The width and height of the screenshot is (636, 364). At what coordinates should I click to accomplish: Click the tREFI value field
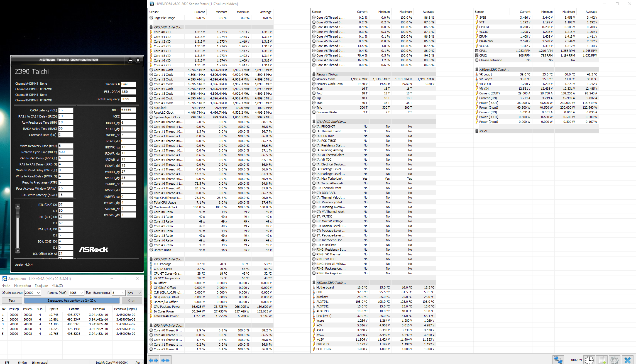128,110
